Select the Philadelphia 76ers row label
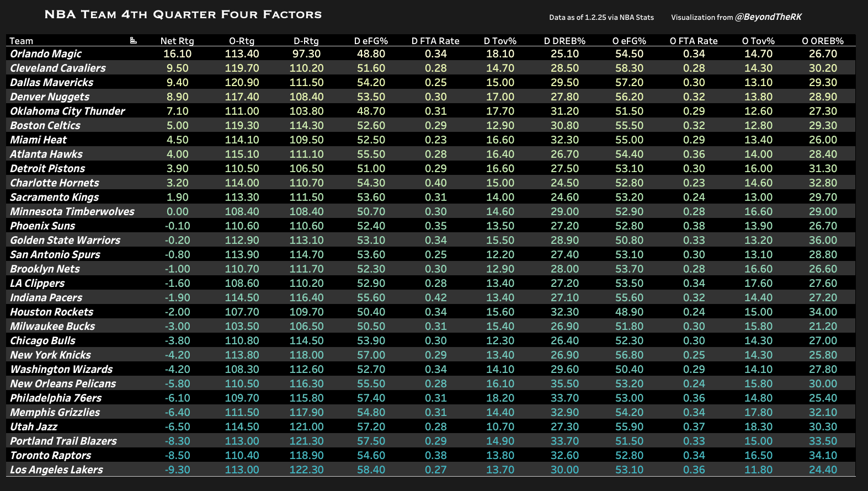The image size is (868, 491). click(56, 398)
